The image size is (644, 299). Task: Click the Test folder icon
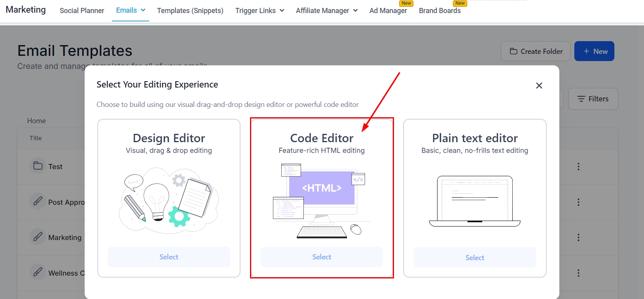[38, 166]
